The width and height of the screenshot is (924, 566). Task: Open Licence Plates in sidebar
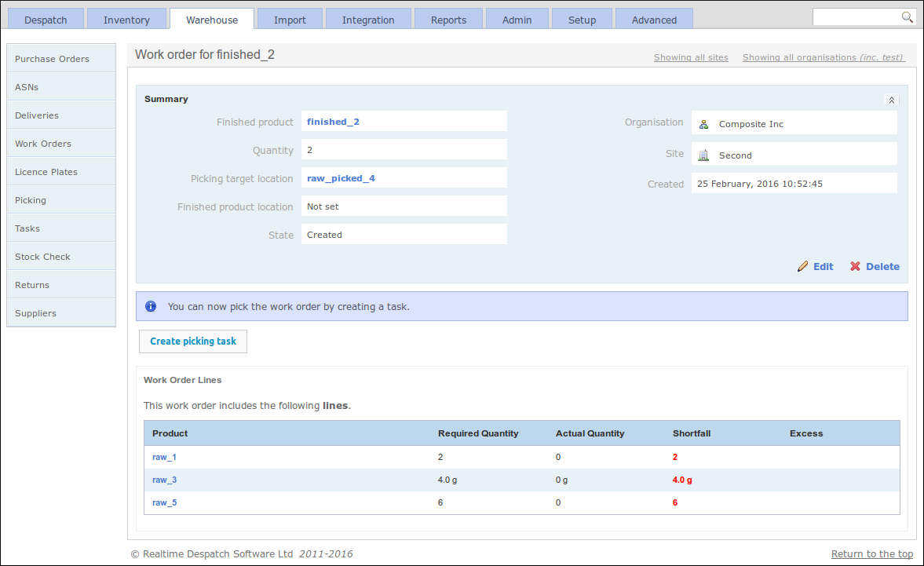point(61,171)
